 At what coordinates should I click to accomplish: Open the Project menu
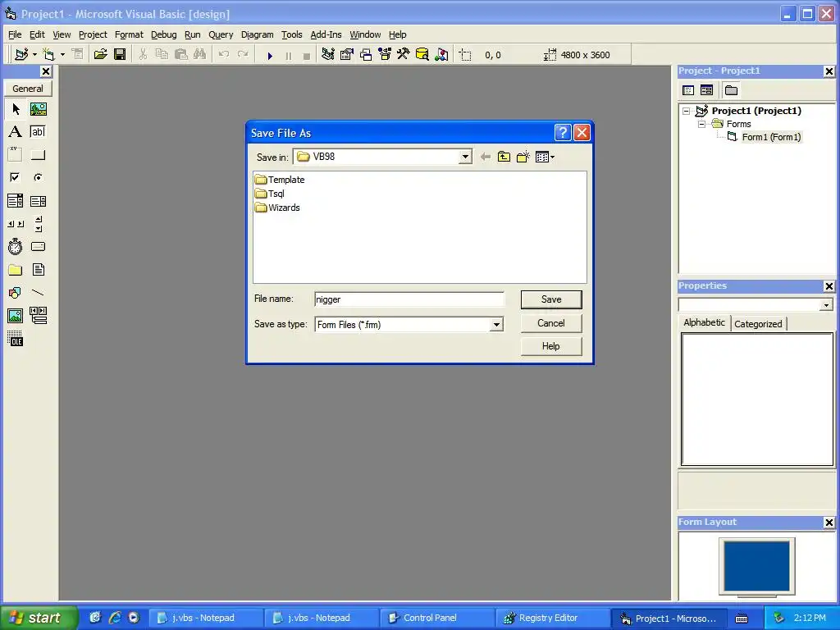(x=93, y=34)
